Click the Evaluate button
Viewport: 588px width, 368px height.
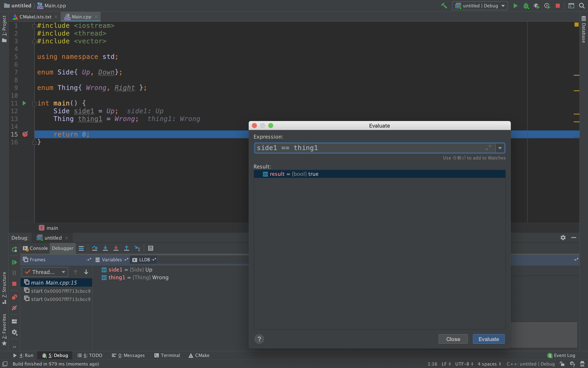click(x=488, y=339)
